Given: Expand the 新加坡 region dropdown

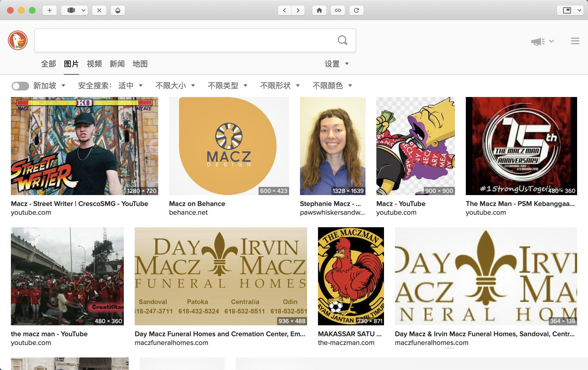Looking at the screenshot, I should pyautogui.click(x=49, y=86).
